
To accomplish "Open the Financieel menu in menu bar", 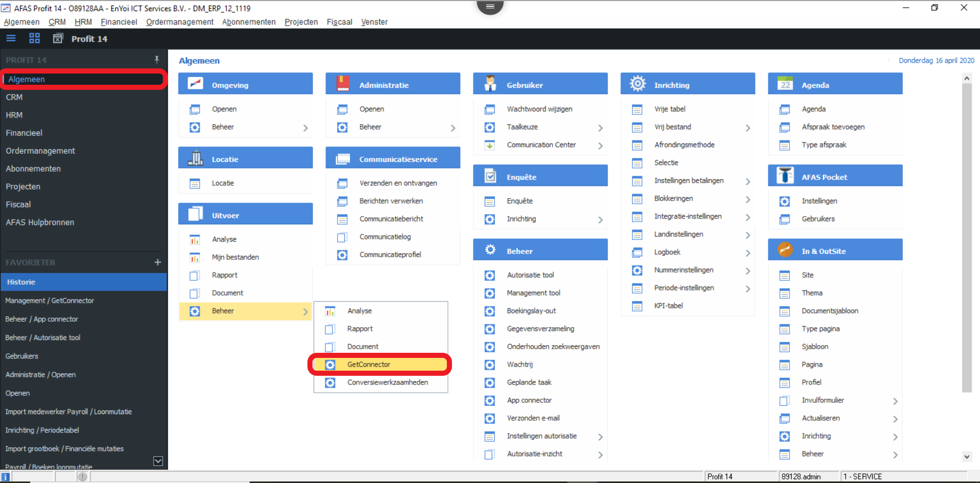I will coord(119,22).
